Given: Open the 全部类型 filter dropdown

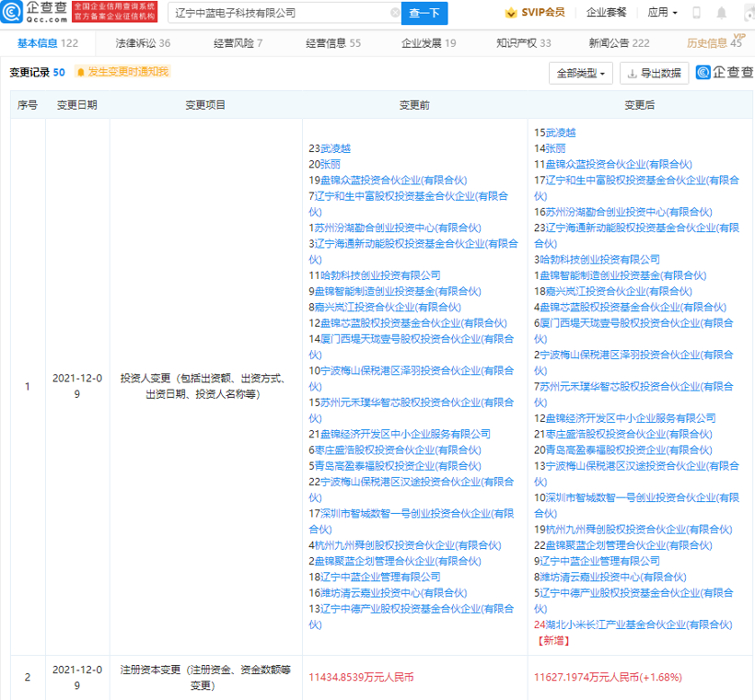Looking at the screenshot, I should click(x=580, y=73).
